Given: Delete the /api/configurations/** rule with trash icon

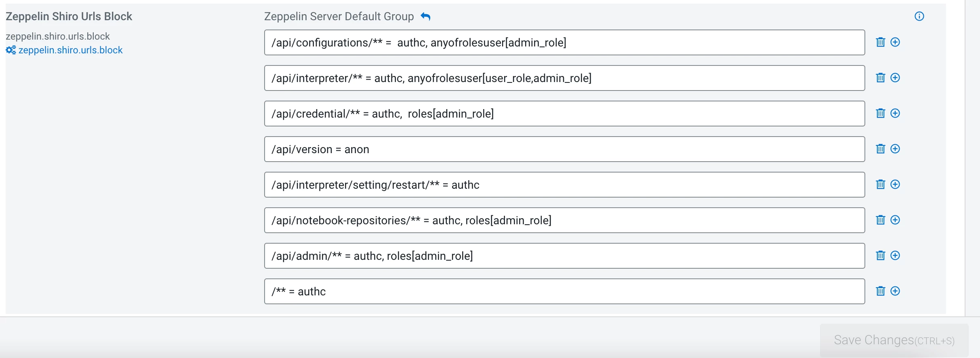Looking at the screenshot, I should (x=881, y=42).
